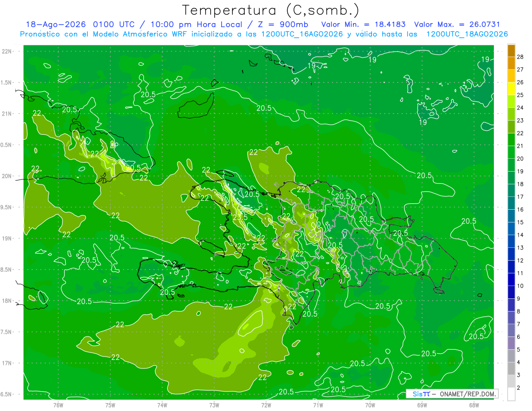Click the dark orange color bar segment above 28

point(511,51)
